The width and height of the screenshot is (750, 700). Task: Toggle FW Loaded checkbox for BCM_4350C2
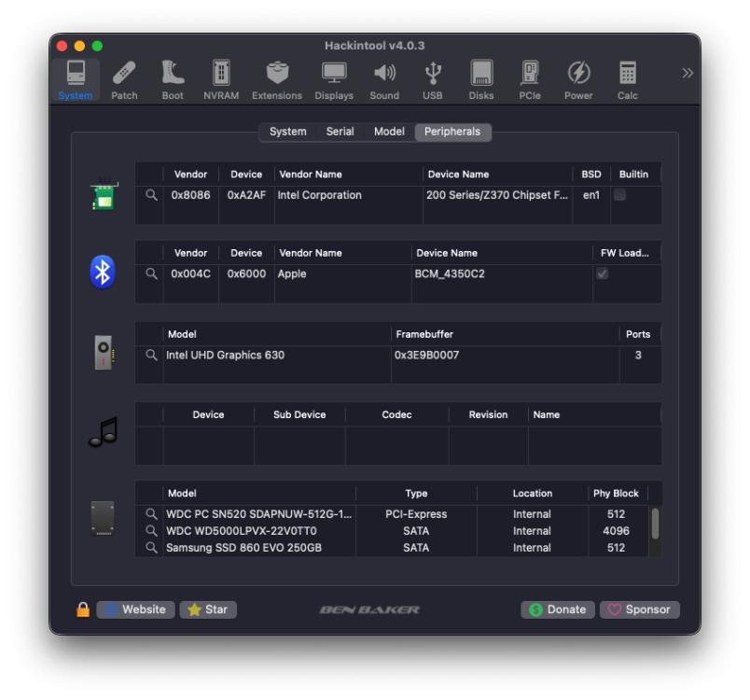pyautogui.click(x=603, y=273)
